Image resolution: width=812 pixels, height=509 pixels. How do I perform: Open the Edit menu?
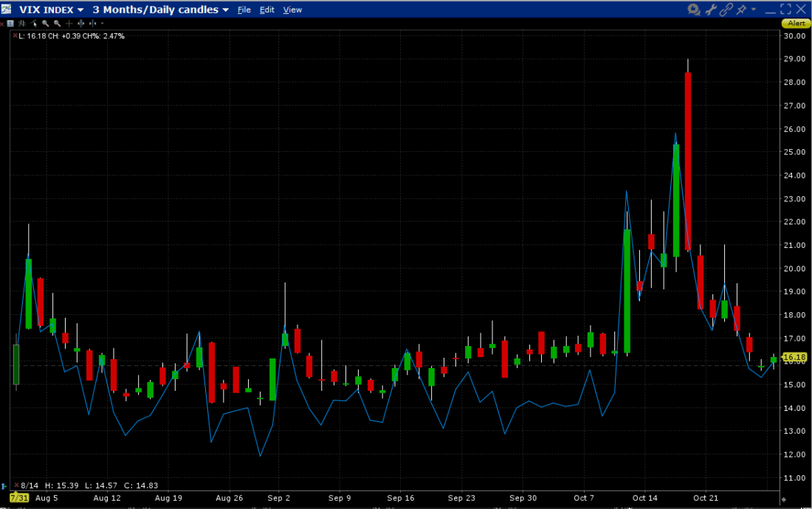click(x=266, y=10)
